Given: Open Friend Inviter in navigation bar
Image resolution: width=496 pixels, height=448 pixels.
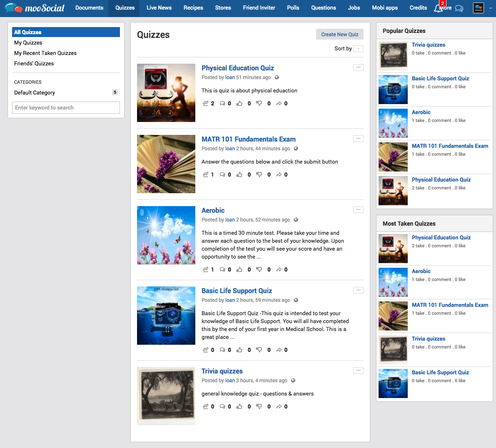Looking at the screenshot, I should [259, 8].
